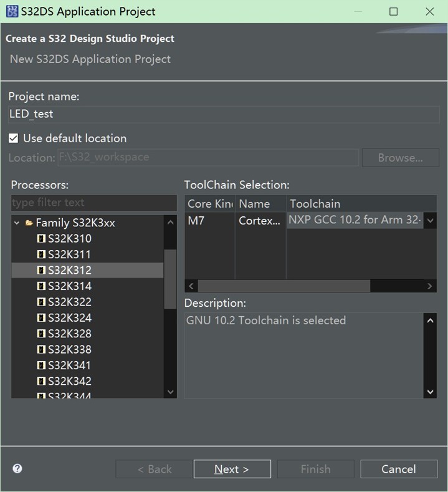Image resolution: width=448 pixels, height=492 pixels.
Task: Click the S32K314 processor chip icon
Action: point(41,286)
